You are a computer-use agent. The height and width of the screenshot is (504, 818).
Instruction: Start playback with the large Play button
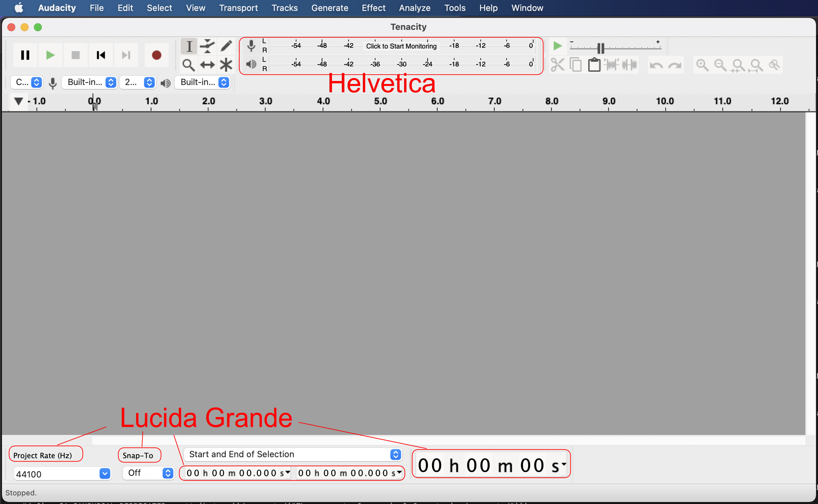click(50, 55)
